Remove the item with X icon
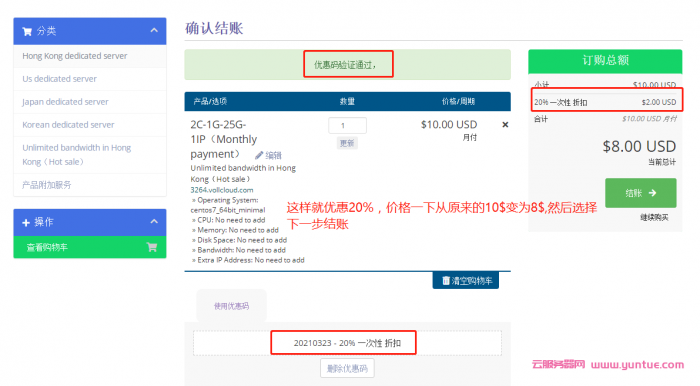 click(x=505, y=125)
